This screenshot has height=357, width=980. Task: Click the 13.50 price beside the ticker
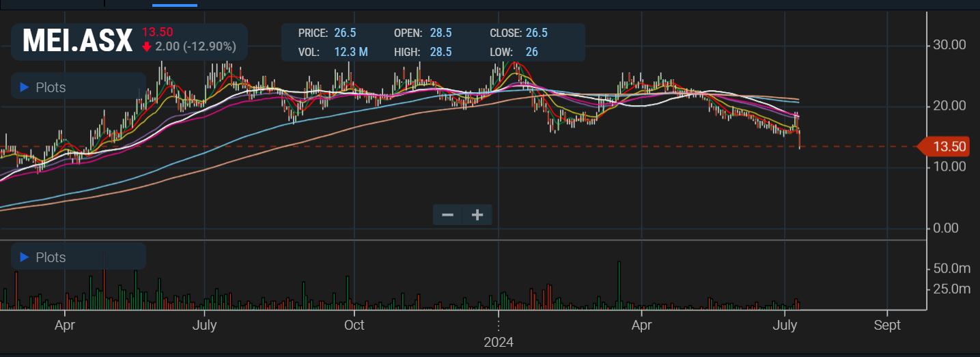point(157,31)
